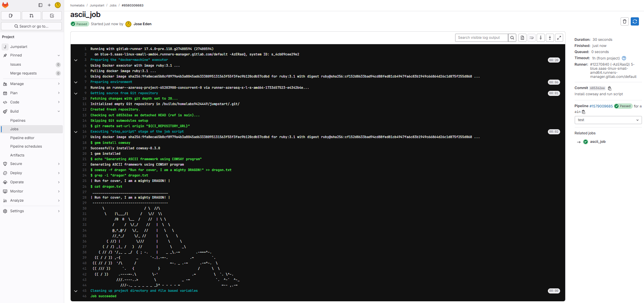Open pipeline #1579009685 link
The height and width of the screenshot is (303, 644).
click(601, 106)
